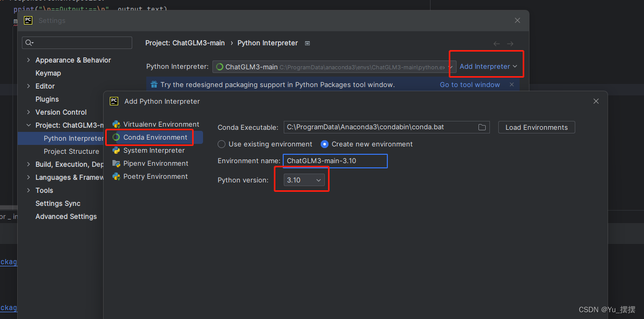Select System Interpreter in the list
Image resolution: width=644 pixels, height=319 pixels.
tap(155, 150)
